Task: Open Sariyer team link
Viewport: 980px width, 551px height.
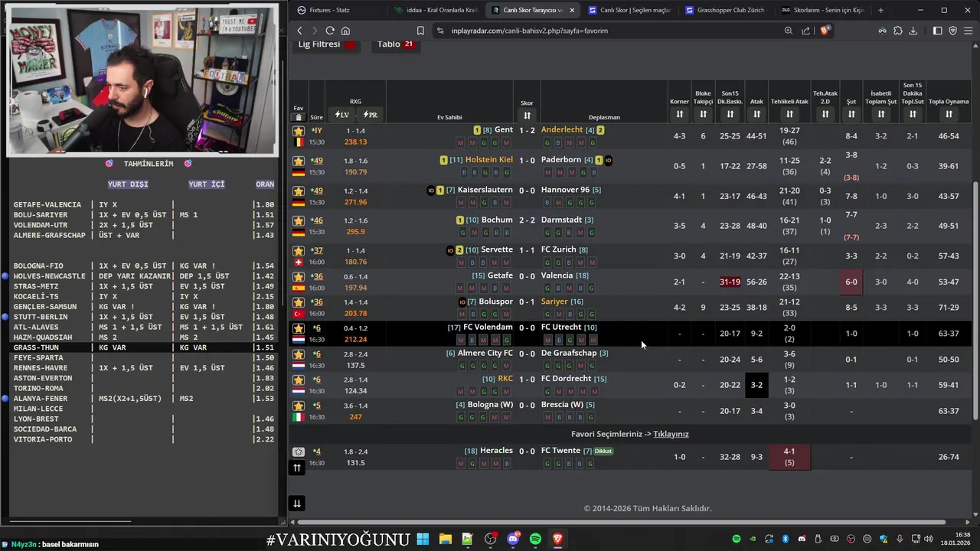Action: coord(554,302)
